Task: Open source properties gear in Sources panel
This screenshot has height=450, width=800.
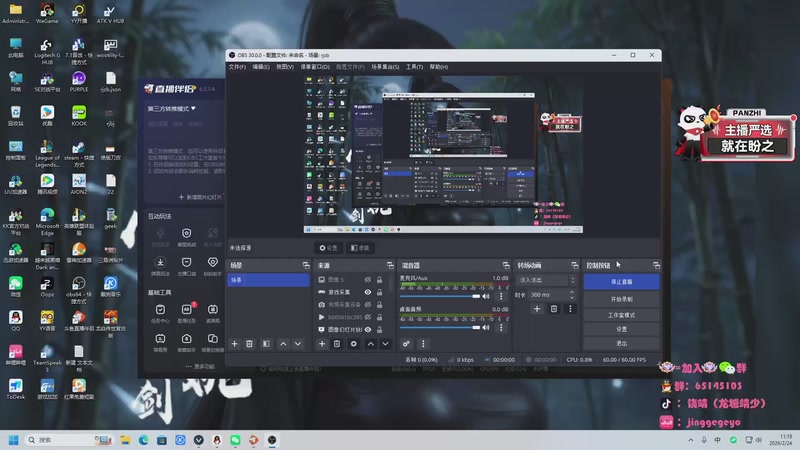Action: (x=354, y=344)
